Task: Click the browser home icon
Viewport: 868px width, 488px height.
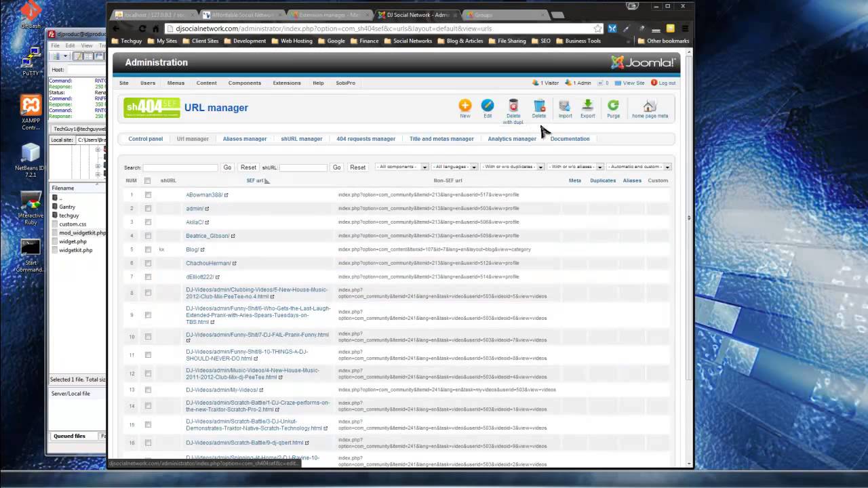Action: (x=156, y=28)
